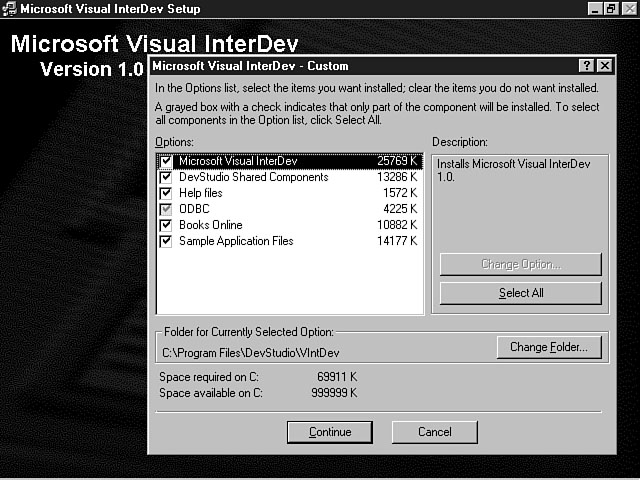Select DevStudio Shared Components list entry

tap(253, 177)
